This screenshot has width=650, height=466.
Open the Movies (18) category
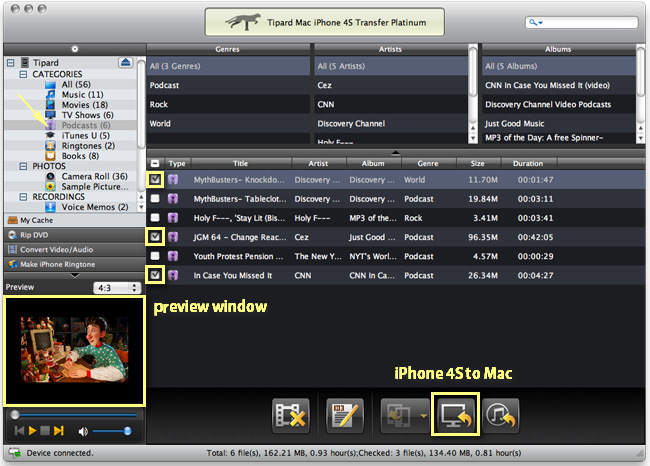point(85,105)
